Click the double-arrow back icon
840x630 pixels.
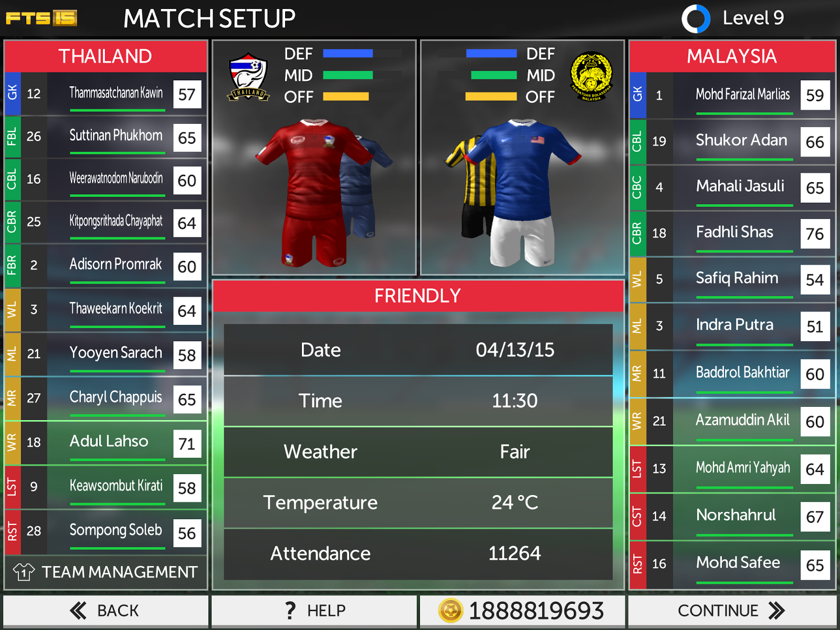(78, 611)
